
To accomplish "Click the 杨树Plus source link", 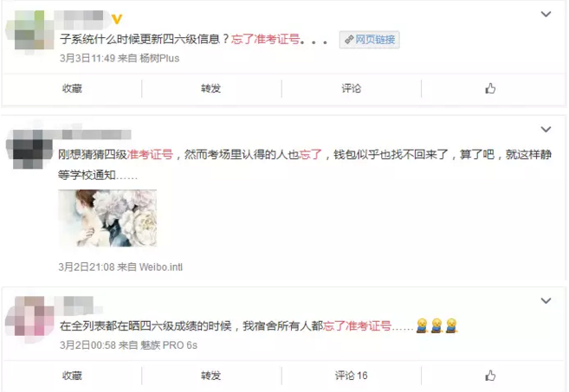I will coord(159,58).
